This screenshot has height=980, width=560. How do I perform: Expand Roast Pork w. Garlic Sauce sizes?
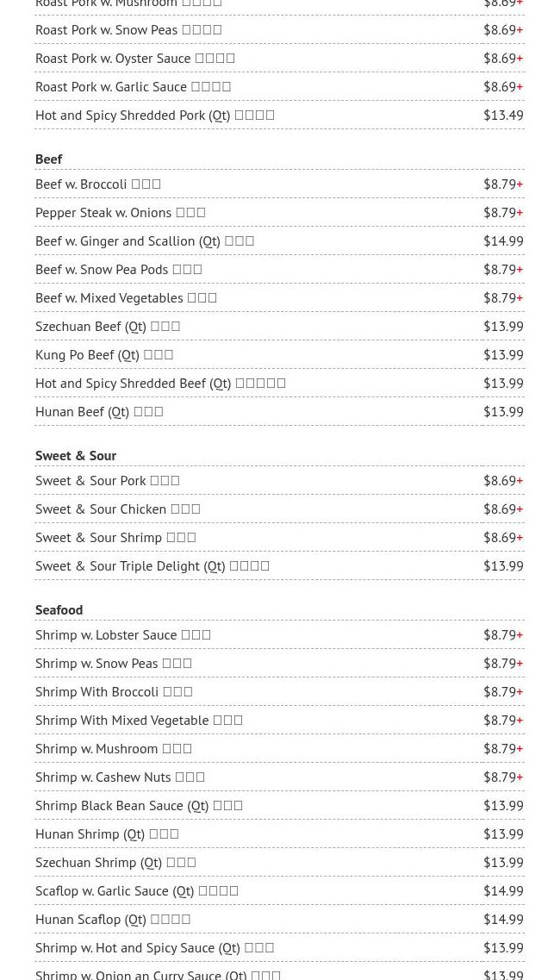tap(520, 86)
